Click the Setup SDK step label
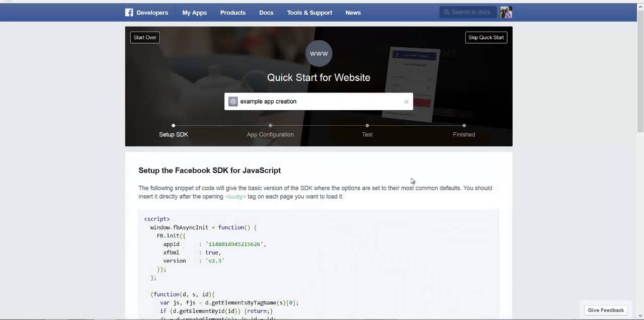Image resolution: width=644 pixels, height=320 pixels. 174,134
